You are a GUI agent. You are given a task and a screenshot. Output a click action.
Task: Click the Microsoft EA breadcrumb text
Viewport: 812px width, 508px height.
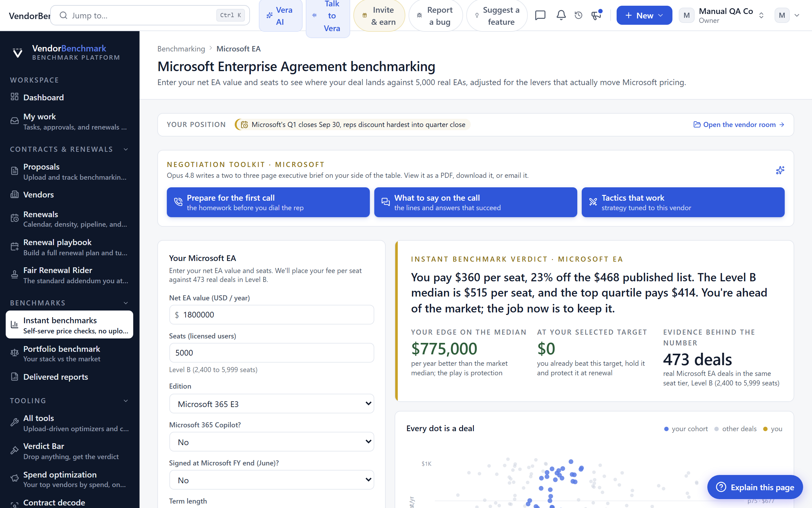[x=239, y=49]
